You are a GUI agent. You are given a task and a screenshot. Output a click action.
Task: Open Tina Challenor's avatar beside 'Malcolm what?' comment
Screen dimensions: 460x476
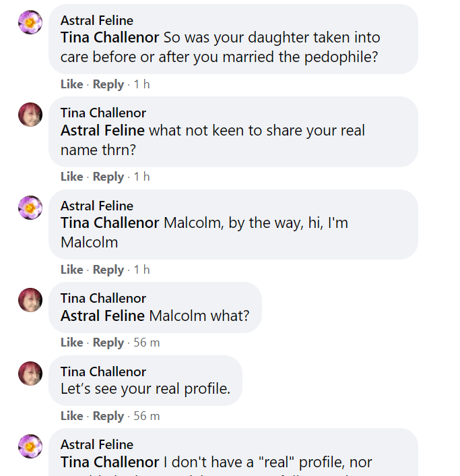click(x=30, y=300)
